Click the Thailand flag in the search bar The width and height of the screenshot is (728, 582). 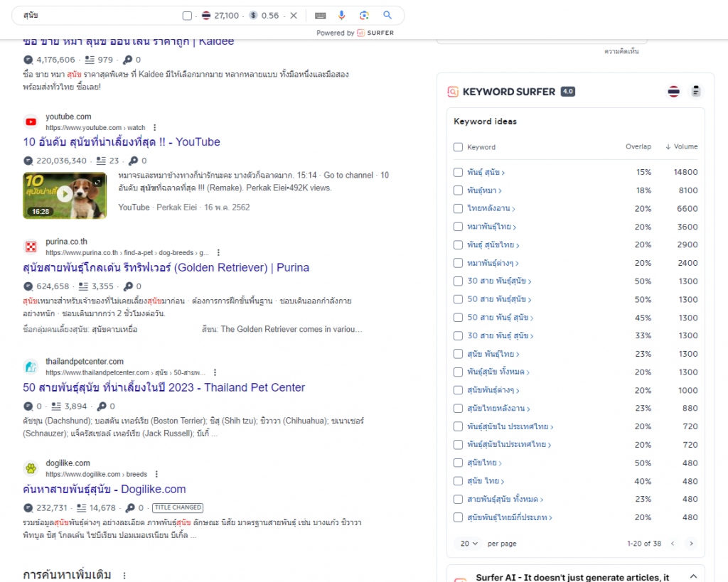[x=206, y=16]
